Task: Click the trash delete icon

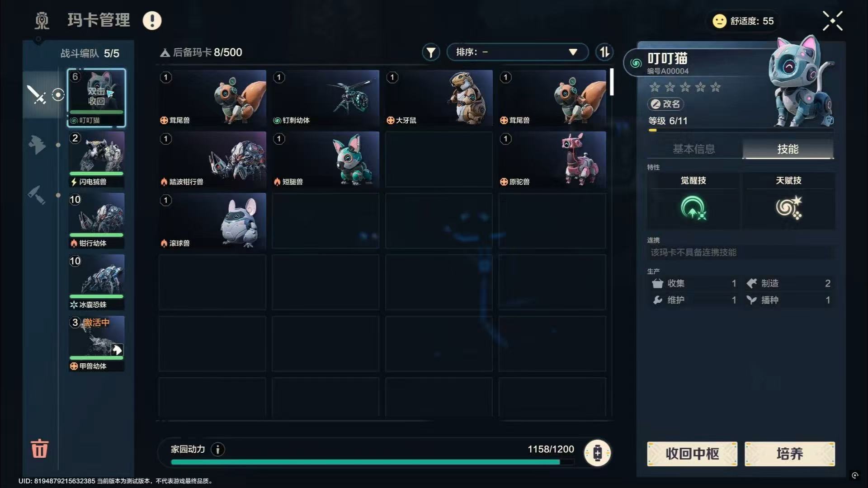Action: (39, 448)
